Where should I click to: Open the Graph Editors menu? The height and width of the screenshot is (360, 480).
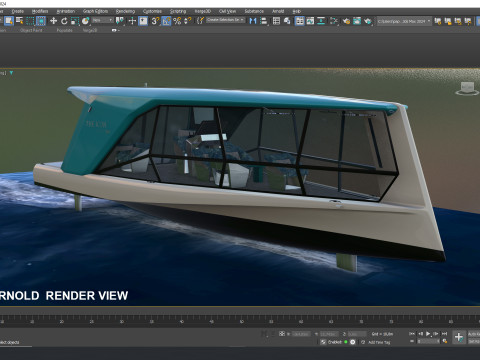[95, 11]
